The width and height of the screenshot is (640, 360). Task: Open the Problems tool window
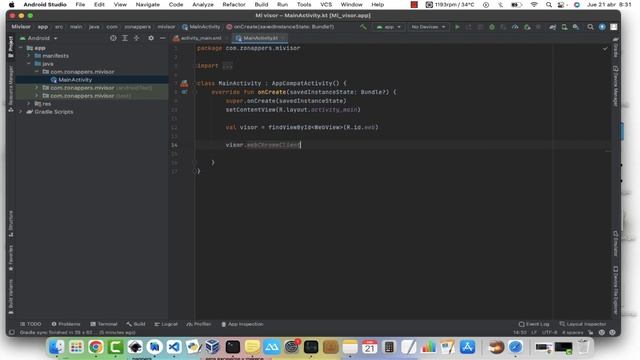[x=66, y=324]
